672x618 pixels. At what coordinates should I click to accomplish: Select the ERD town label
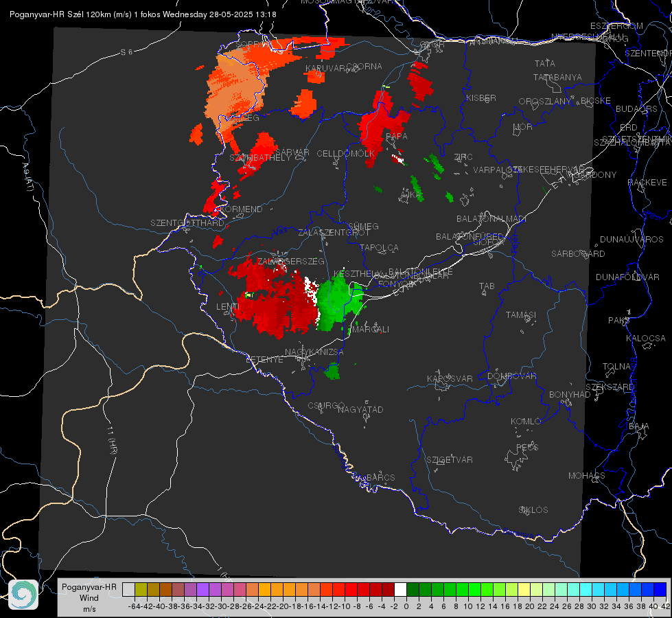[629, 127]
